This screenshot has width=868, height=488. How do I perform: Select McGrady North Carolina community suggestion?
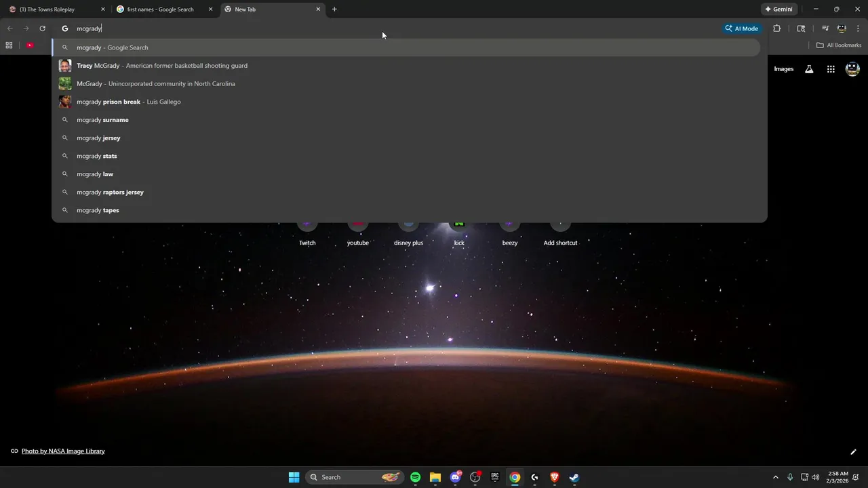[406, 83]
